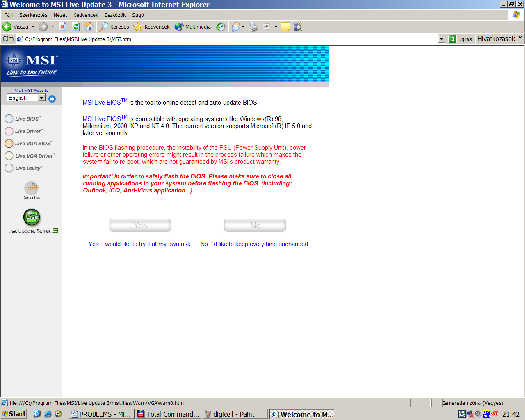Select the Live BIOS option

(23, 119)
